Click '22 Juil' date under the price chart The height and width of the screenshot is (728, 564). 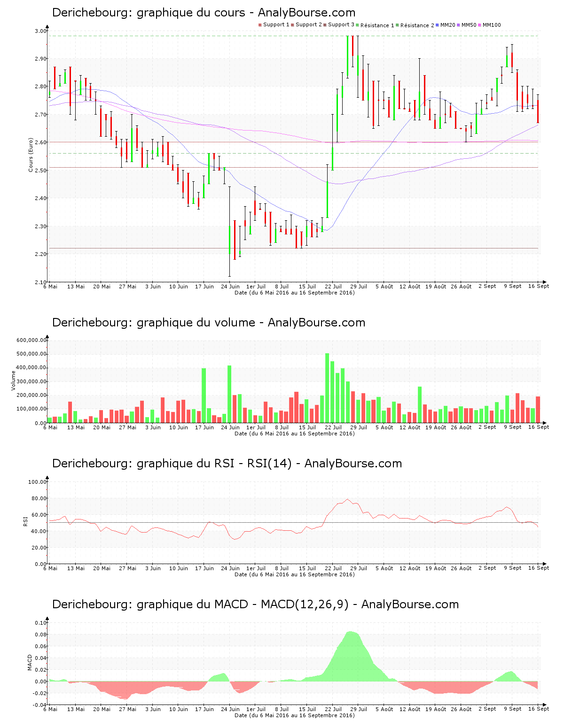(x=333, y=287)
